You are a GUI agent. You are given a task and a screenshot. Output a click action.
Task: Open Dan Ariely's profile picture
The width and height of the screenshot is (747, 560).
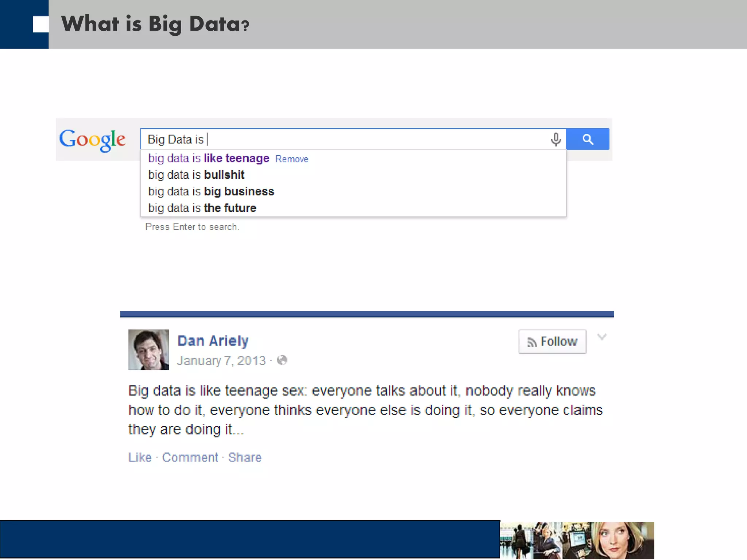coord(148,350)
